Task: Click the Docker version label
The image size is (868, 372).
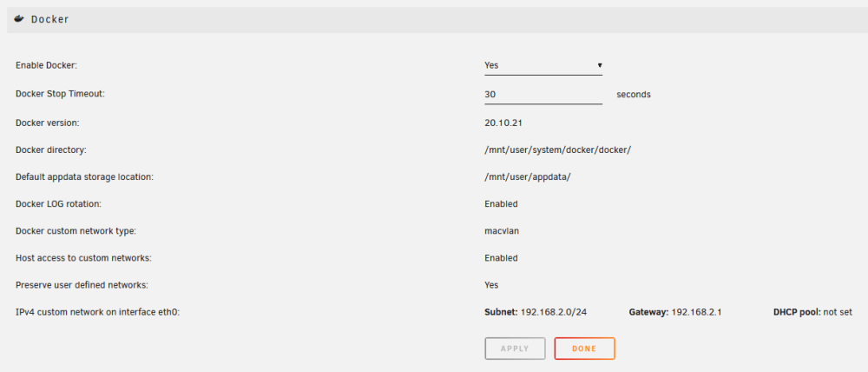Action: 48,123
